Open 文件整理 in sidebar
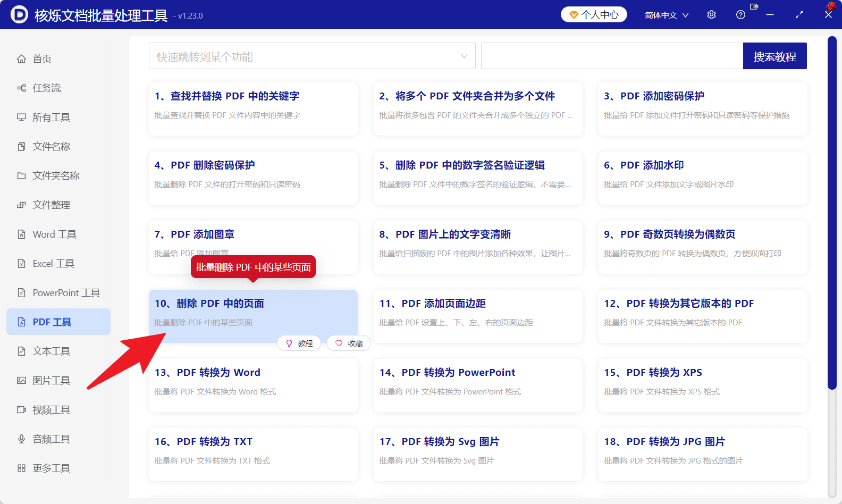 point(58,205)
